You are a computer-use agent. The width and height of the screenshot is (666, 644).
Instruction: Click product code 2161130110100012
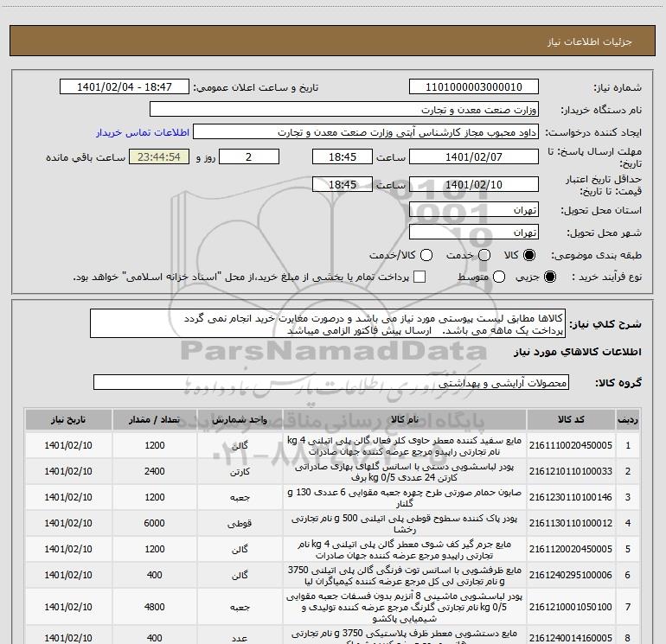click(x=571, y=523)
